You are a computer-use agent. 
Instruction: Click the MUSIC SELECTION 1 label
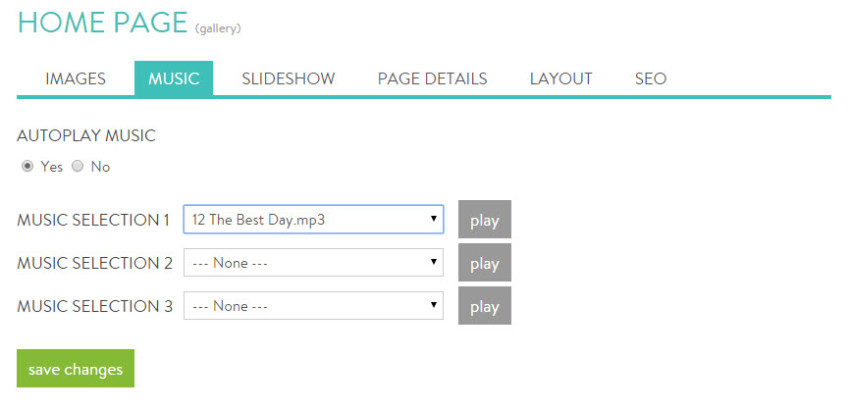point(93,220)
